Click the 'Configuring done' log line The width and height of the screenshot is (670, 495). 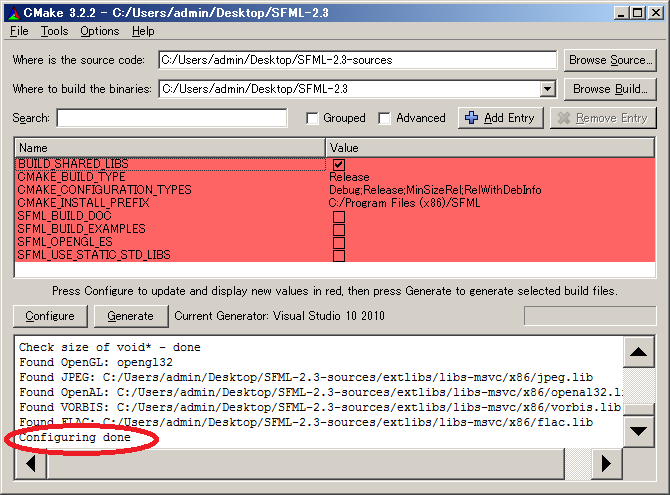75,437
